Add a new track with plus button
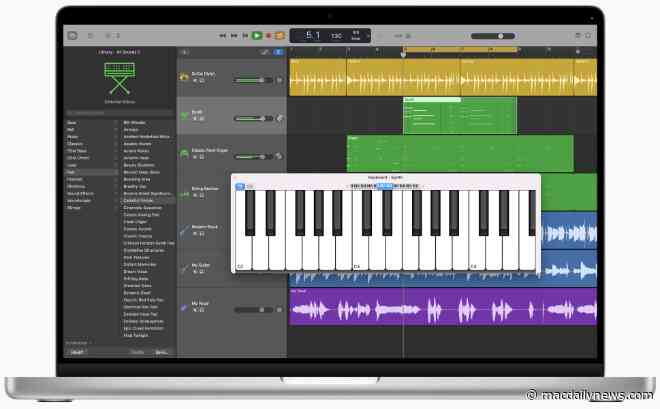Image resolution: width=660 pixels, height=409 pixels. [184, 52]
